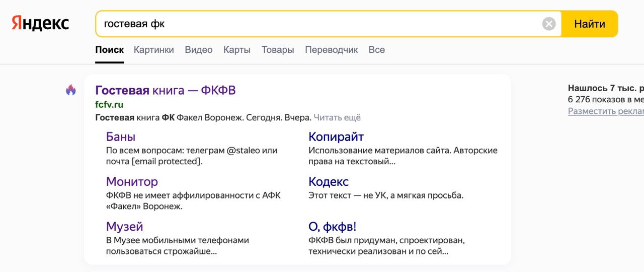
Task: Click the Yandex logo
Action: pos(41,24)
